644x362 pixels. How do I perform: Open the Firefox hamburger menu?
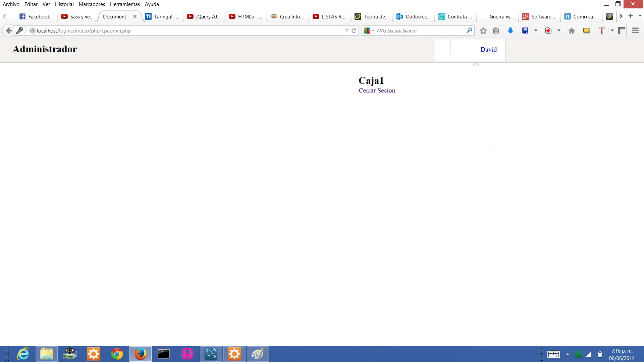click(x=635, y=31)
